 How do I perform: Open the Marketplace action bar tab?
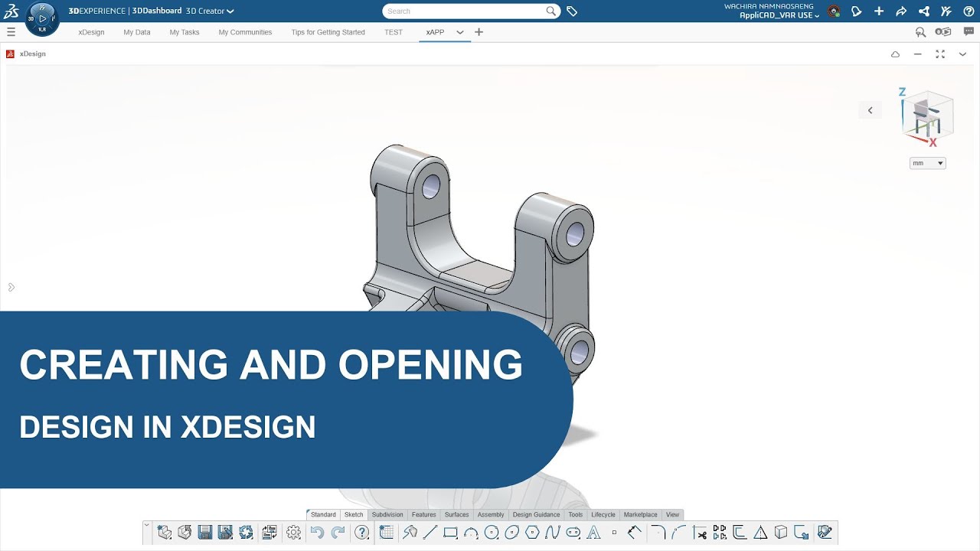(x=640, y=514)
